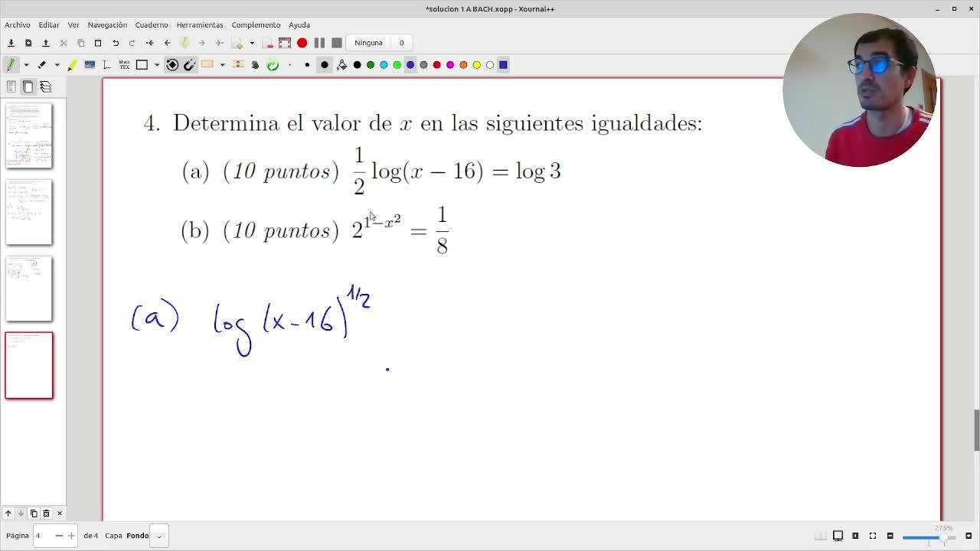Increase page number with plus stepper

click(x=71, y=536)
